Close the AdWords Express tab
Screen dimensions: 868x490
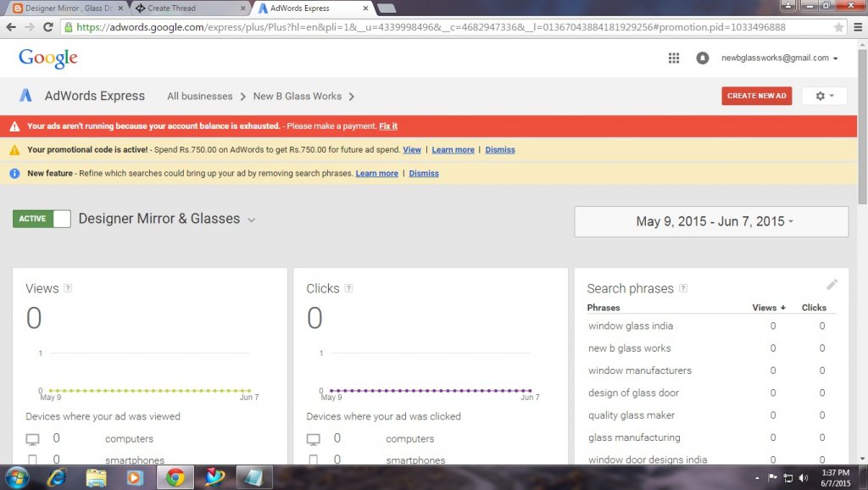tap(365, 8)
